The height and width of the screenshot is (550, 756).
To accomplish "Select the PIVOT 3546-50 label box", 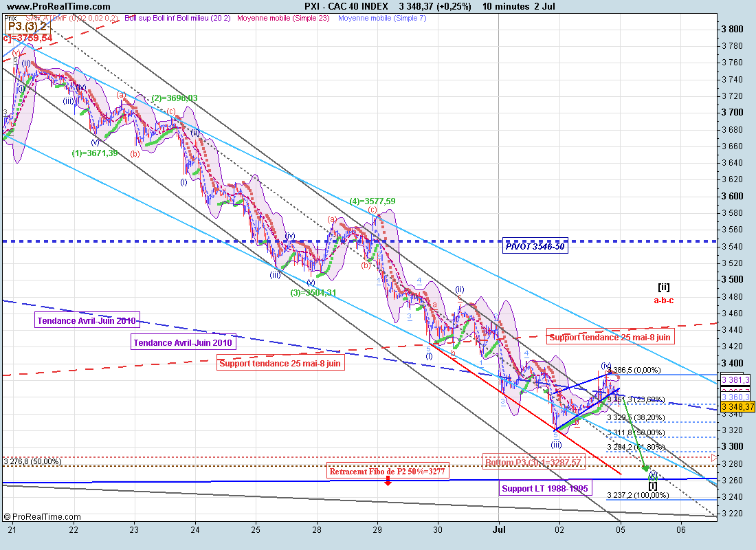I will pos(535,246).
